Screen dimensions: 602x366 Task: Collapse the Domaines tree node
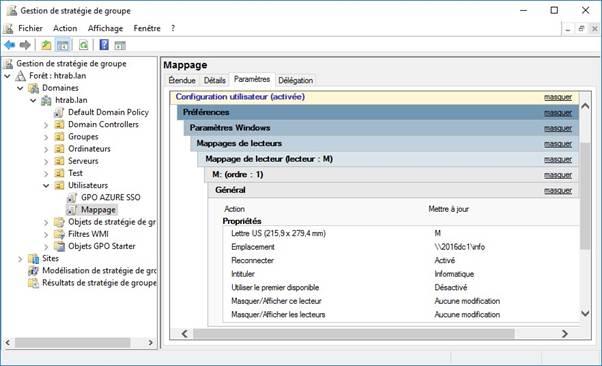[x=20, y=88]
